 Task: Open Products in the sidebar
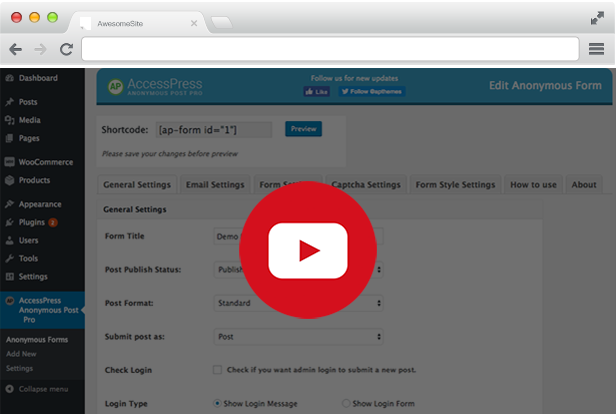pos(35,180)
